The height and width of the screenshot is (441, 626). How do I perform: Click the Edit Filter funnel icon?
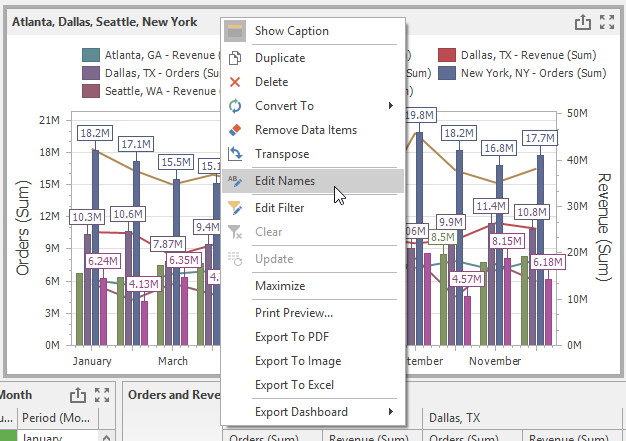click(x=235, y=208)
